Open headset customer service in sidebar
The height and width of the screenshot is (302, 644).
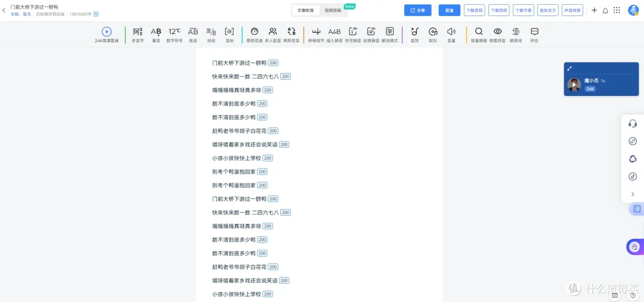(x=633, y=123)
